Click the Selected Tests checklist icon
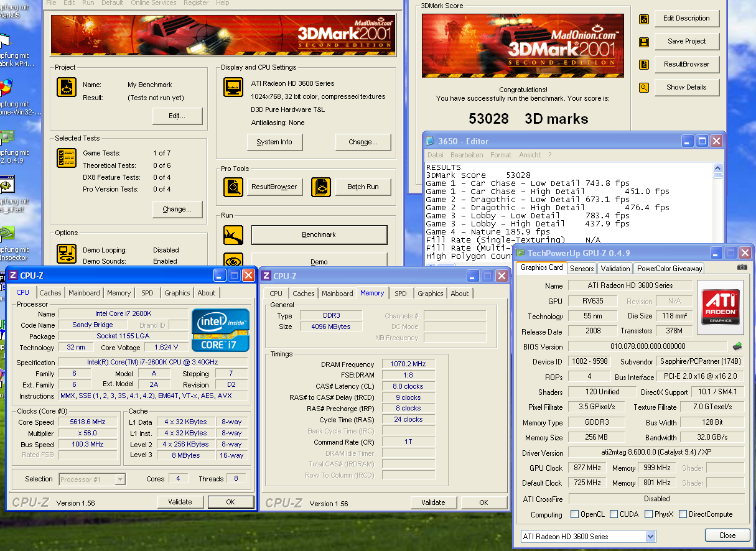Image resolution: width=756 pixels, height=551 pixels. (67, 158)
